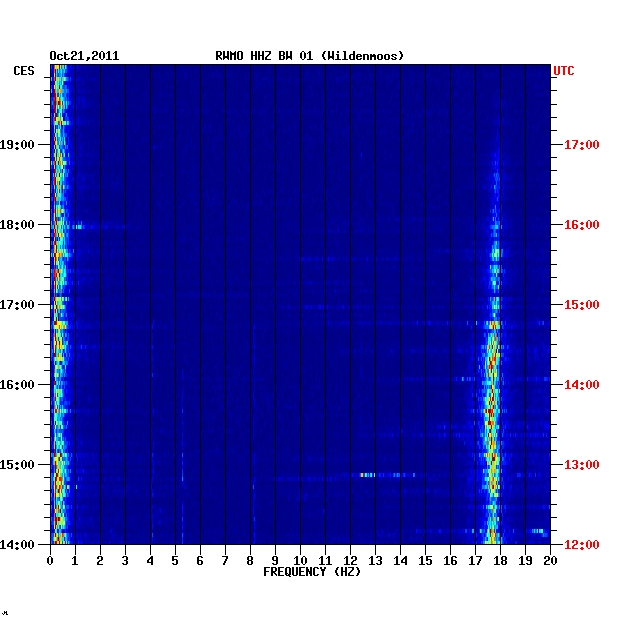Click the station title RWMO HHZ BW 01 (Wildenmoos)

pyautogui.click(x=309, y=56)
